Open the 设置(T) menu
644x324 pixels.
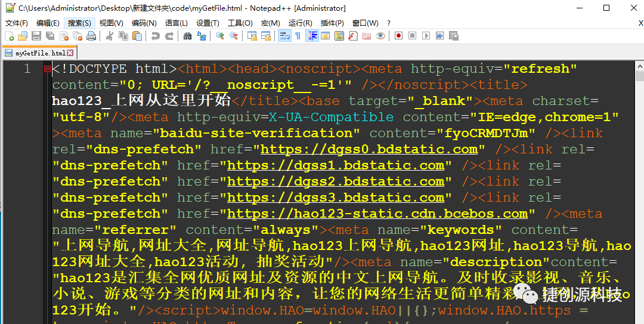tap(208, 23)
